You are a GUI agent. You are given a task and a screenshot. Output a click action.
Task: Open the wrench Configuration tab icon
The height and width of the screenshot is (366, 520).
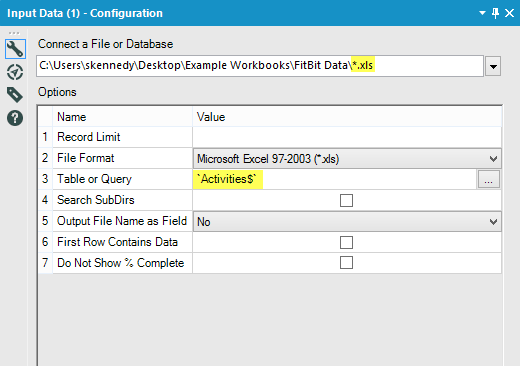point(15,49)
